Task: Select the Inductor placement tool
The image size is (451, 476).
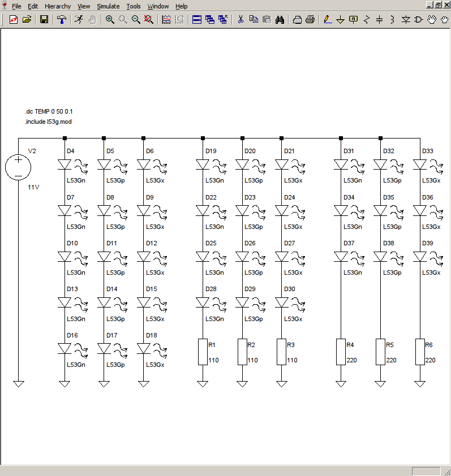Action: point(392,20)
